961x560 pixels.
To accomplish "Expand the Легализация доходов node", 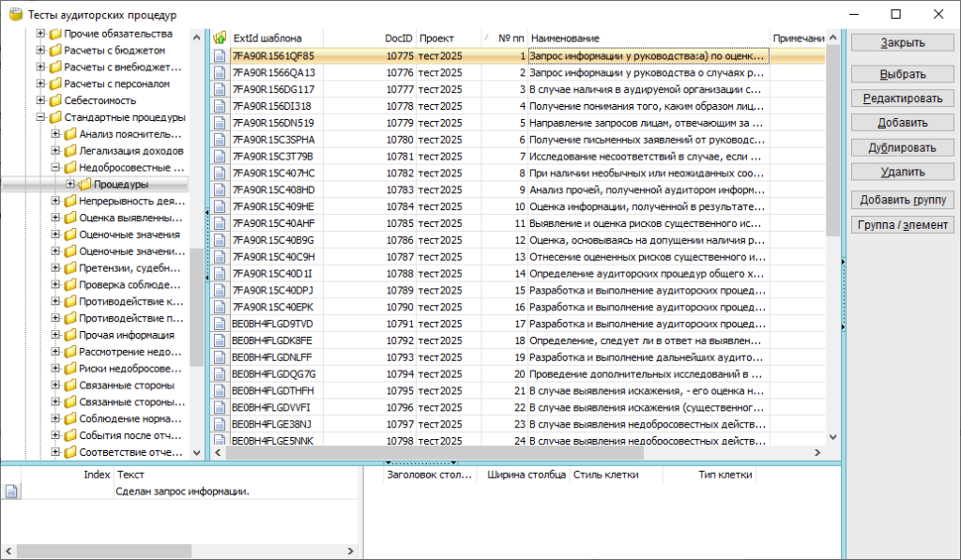I will (x=56, y=151).
